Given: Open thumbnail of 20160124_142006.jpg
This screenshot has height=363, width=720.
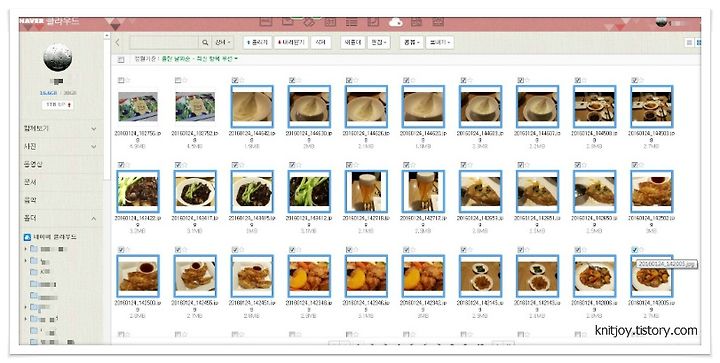Looking at the screenshot, I should pyautogui.click(x=594, y=276).
